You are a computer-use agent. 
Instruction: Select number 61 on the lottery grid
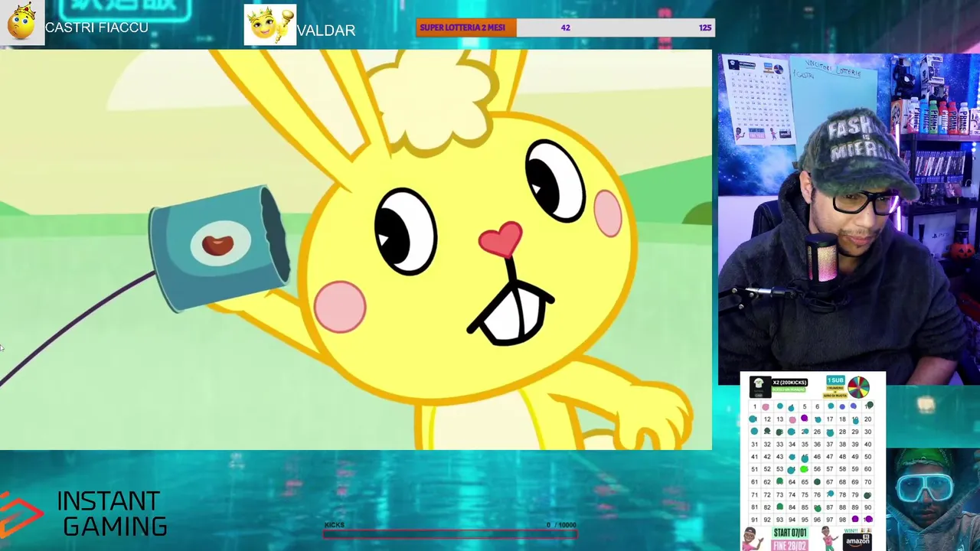point(755,481)
